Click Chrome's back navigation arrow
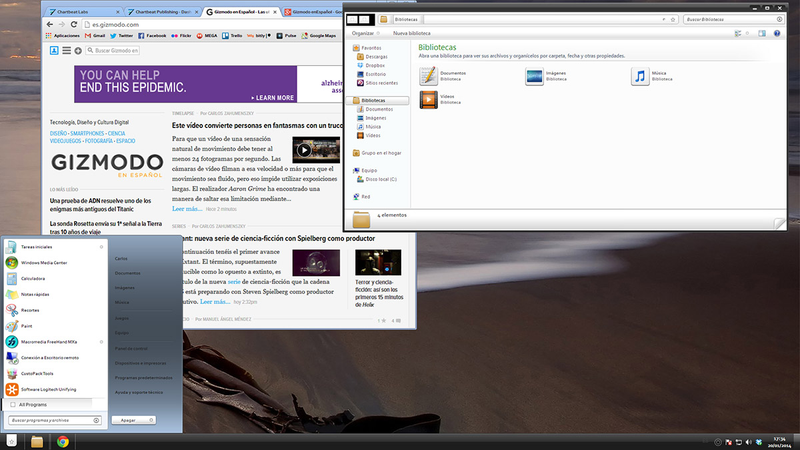Image resolution: width=800 pixels, height=450 pixels. pyautogui.click(x=49, y=24)
